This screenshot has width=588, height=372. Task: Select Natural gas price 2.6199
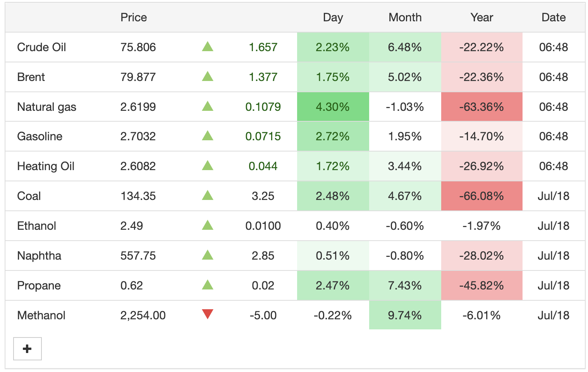[138, 107]
